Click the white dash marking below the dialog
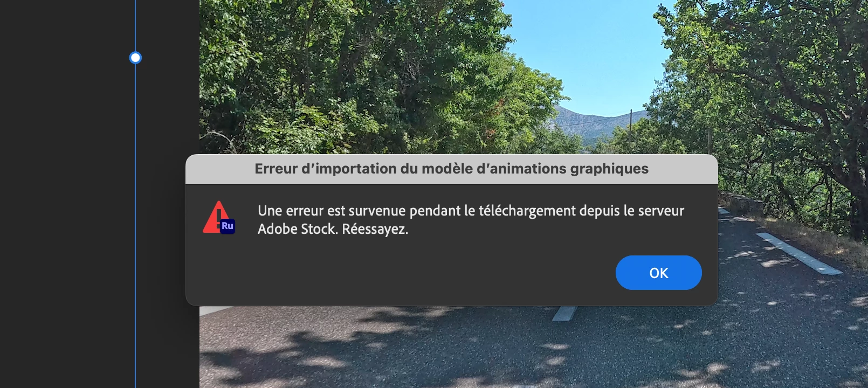The image size is (868, 388). click(564, 313)
